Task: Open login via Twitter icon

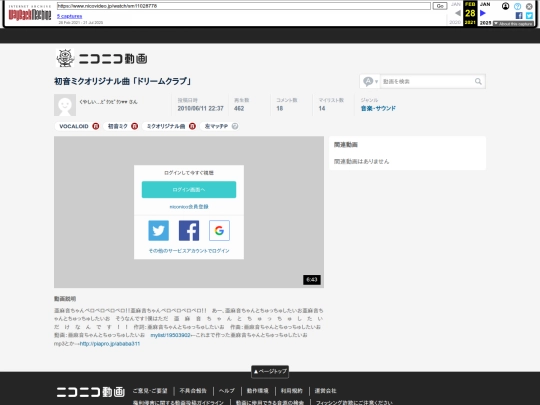Action: pos(158,230)
